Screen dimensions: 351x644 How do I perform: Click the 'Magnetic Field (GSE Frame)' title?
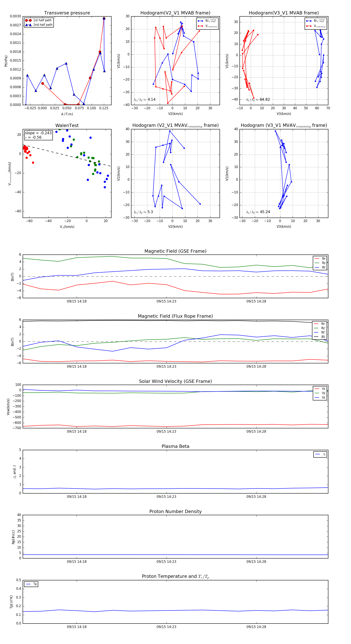pyautogui.click(x=175, y=251)
